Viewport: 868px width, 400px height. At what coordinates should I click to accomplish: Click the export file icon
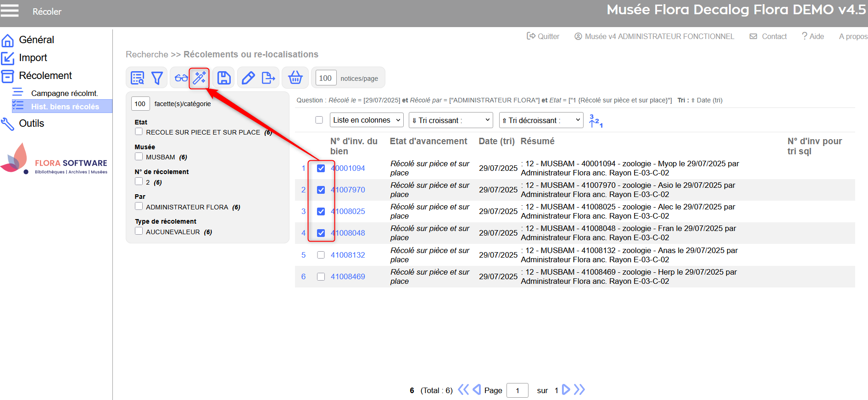(x=268, y=78)
